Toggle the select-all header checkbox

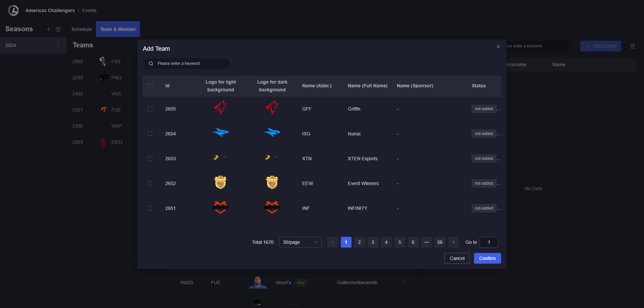150,86
